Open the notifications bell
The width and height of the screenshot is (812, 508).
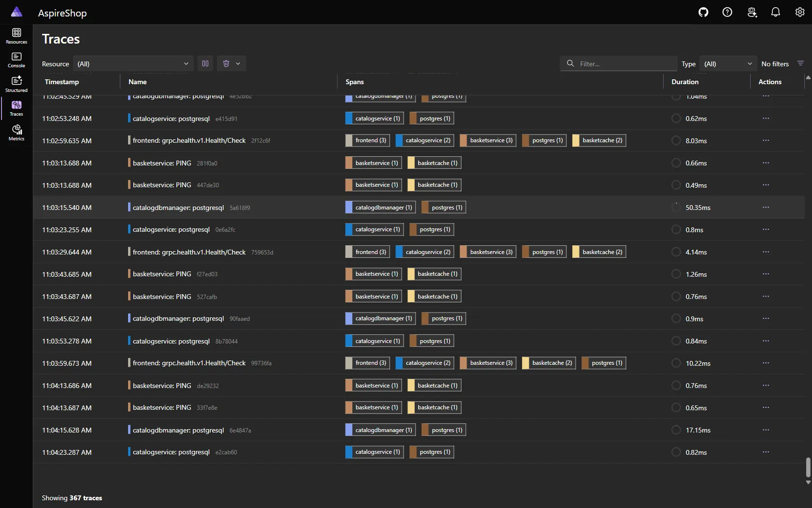click(775, 13)
